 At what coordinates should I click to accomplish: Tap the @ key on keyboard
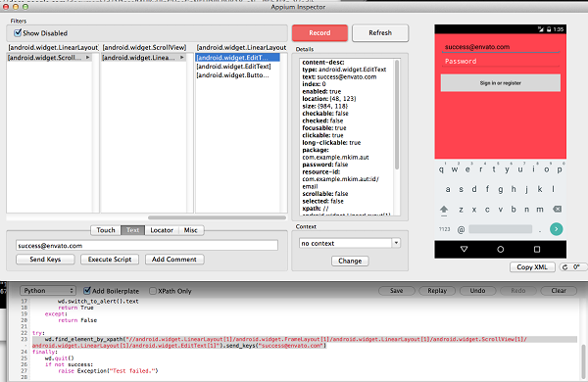tap(461, 229)
